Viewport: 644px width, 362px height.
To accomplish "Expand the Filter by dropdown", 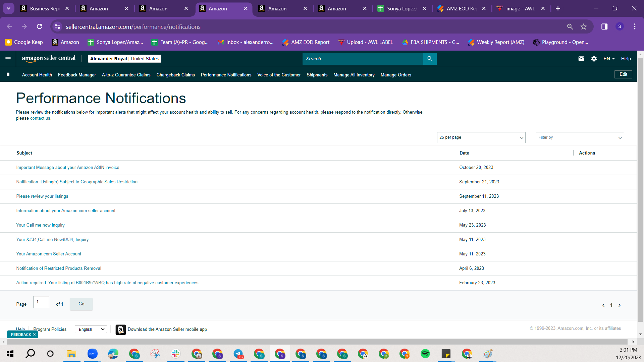I will (580, 137).
